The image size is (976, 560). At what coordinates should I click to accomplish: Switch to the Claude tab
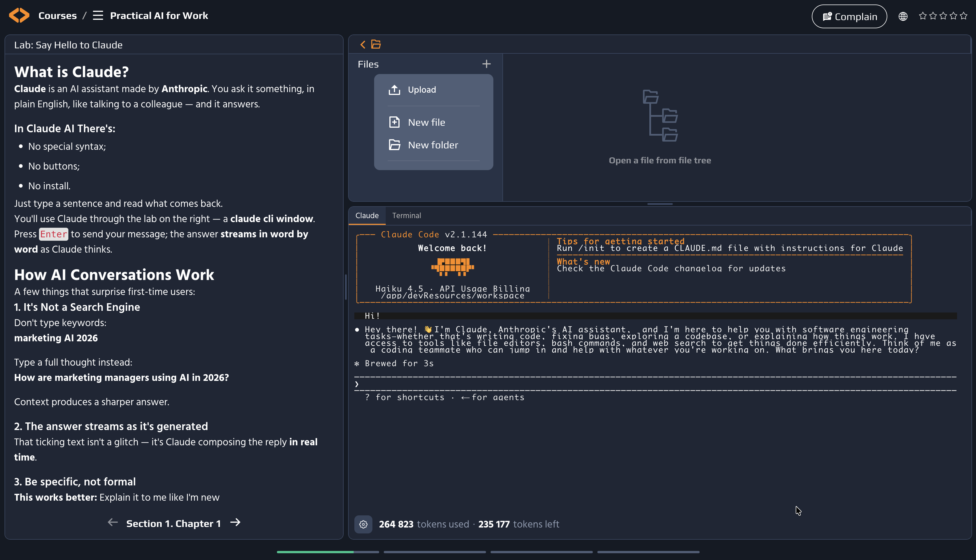(367, 215)
